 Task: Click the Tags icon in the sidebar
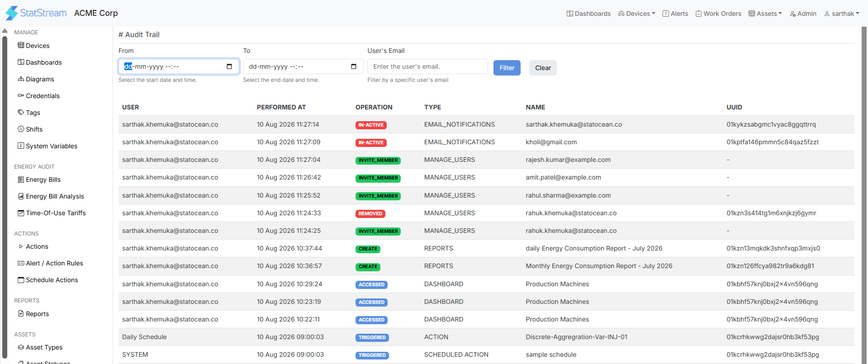click(21, 112)
